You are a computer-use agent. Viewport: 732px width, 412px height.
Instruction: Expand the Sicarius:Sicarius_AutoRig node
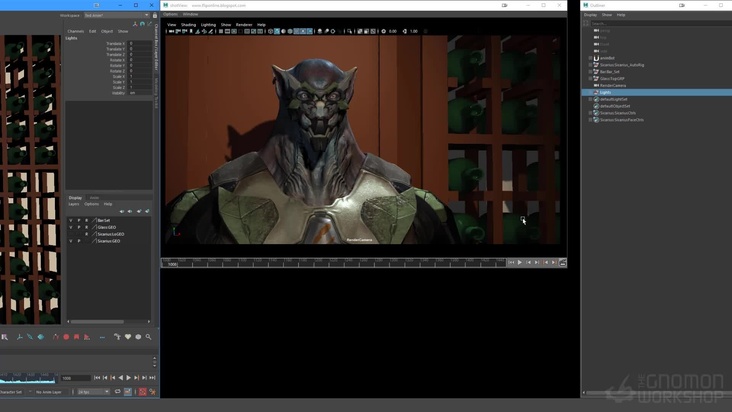[590, 65]
